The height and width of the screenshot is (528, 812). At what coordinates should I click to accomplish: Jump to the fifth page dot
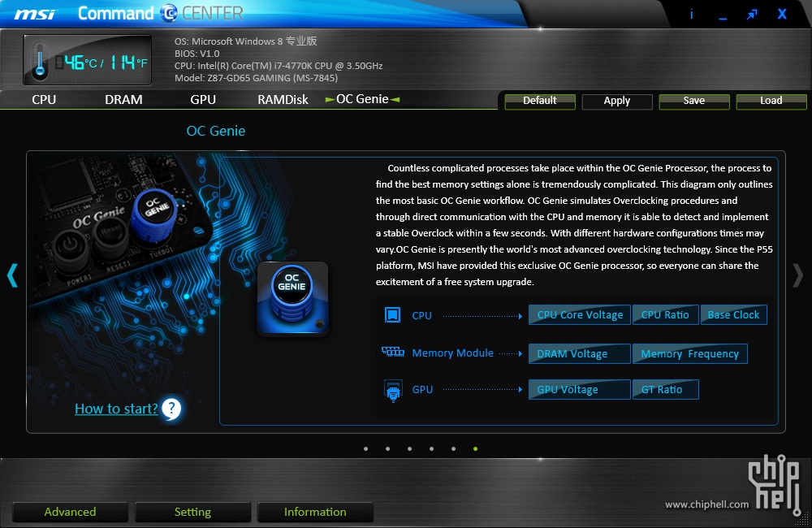point(454,448)
